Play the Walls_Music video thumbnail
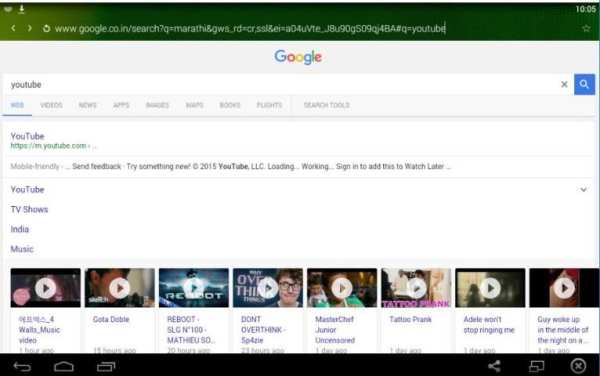600x376 pixels. (x=46, y=288)
